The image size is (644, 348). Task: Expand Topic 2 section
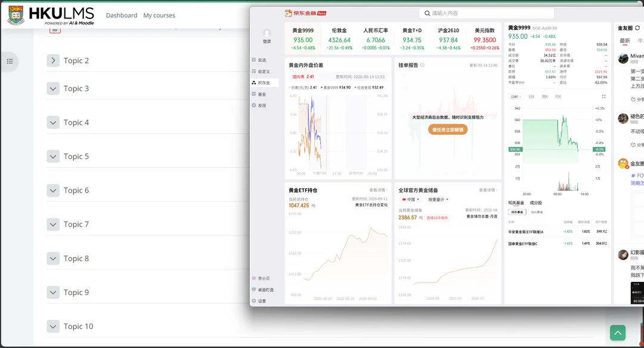tap(53, 61)
